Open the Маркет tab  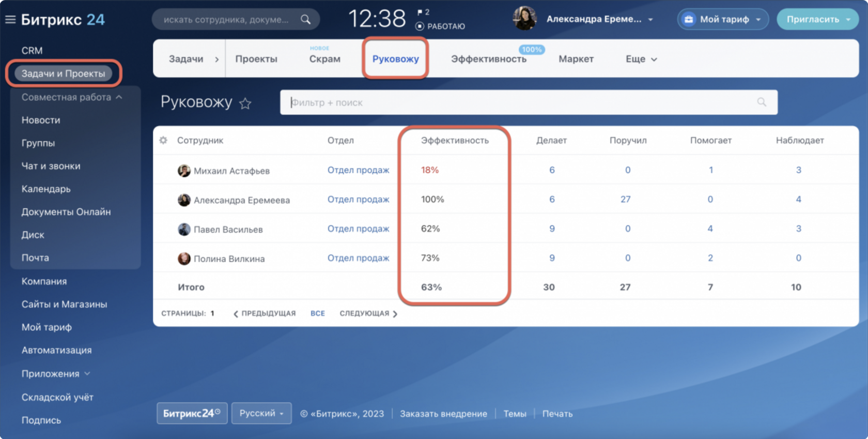(x=576, y=59)
